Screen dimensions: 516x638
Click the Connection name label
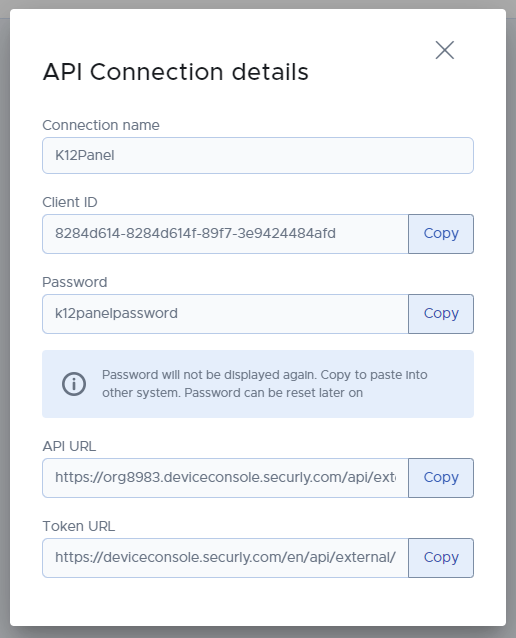pos(101,125)
